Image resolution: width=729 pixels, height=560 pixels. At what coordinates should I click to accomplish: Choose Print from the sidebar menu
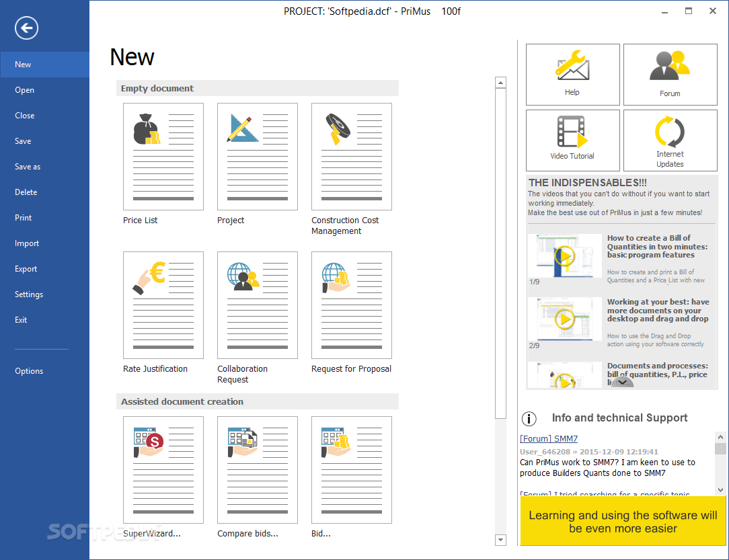[44, 218]
